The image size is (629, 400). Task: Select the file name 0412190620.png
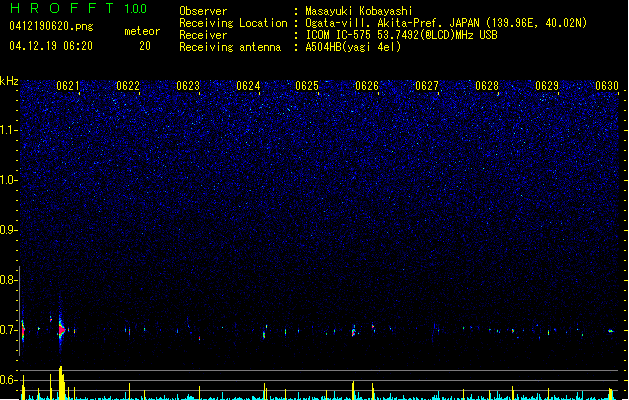pos(51,26)
